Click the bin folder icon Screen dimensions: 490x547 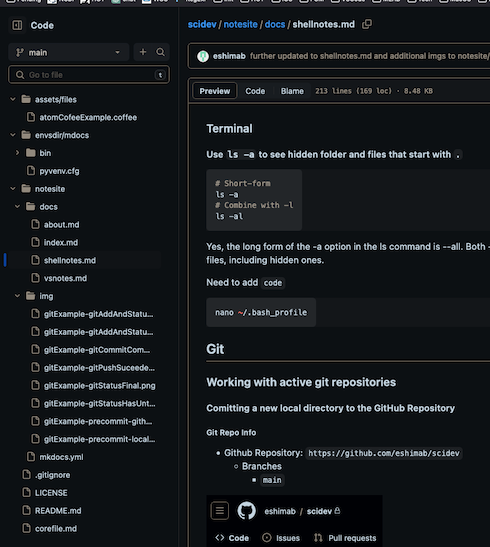point(31,153)
